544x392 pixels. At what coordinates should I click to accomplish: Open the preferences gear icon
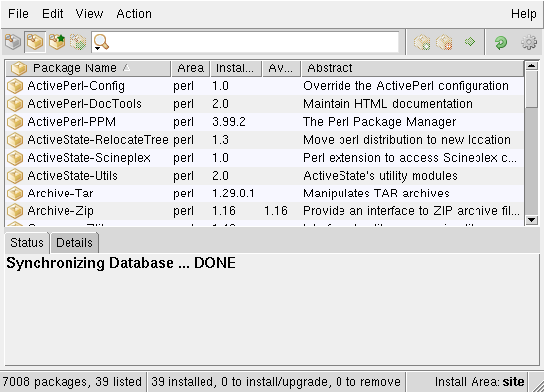[x=529, y=43]
